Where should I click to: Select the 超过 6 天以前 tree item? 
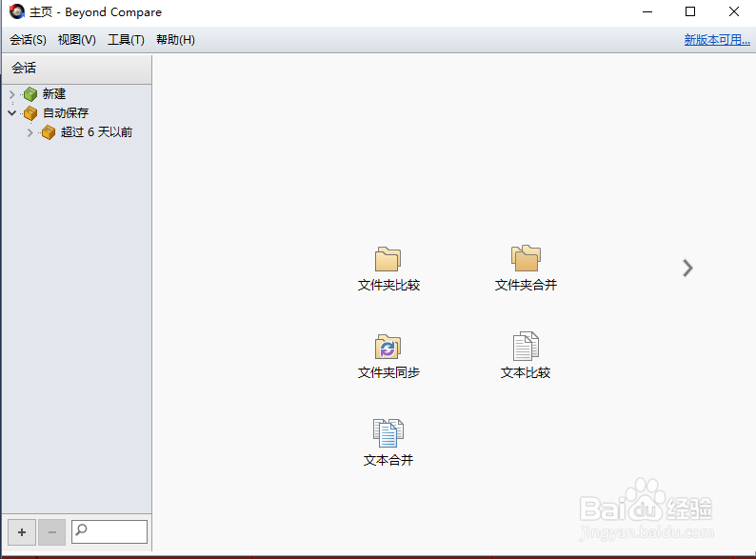(96, 132)
